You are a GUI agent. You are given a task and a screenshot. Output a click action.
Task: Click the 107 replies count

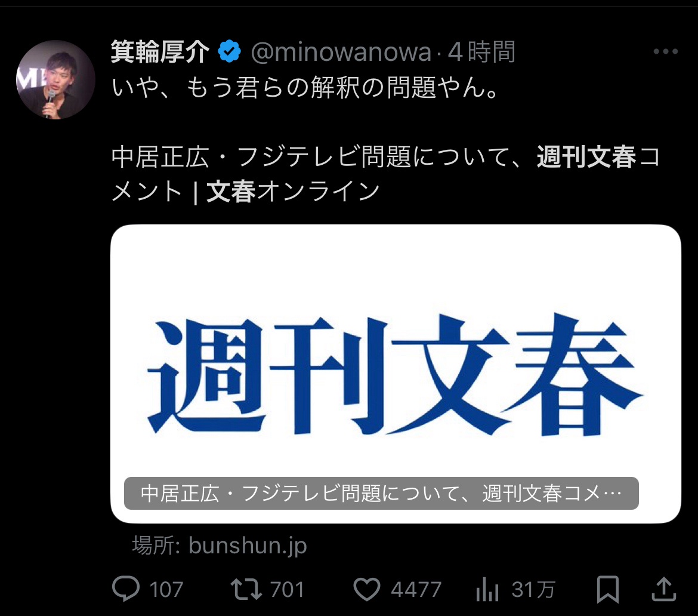point(166,590)
